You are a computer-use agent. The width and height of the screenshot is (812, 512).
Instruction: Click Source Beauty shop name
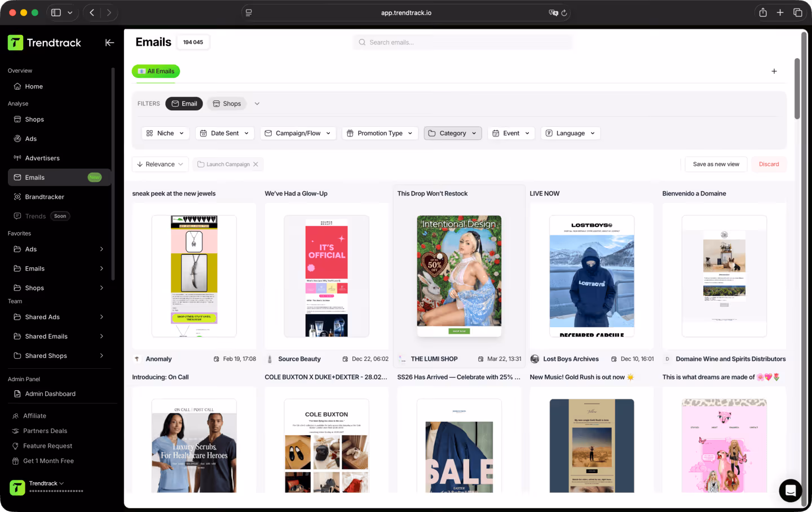tap(299, 359)
